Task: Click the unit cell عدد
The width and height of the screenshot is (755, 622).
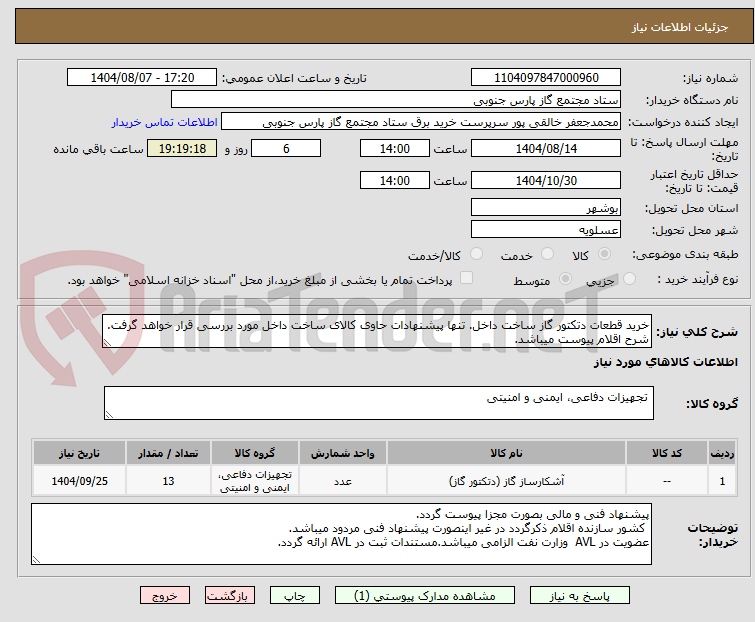Action: click(342, 481)
